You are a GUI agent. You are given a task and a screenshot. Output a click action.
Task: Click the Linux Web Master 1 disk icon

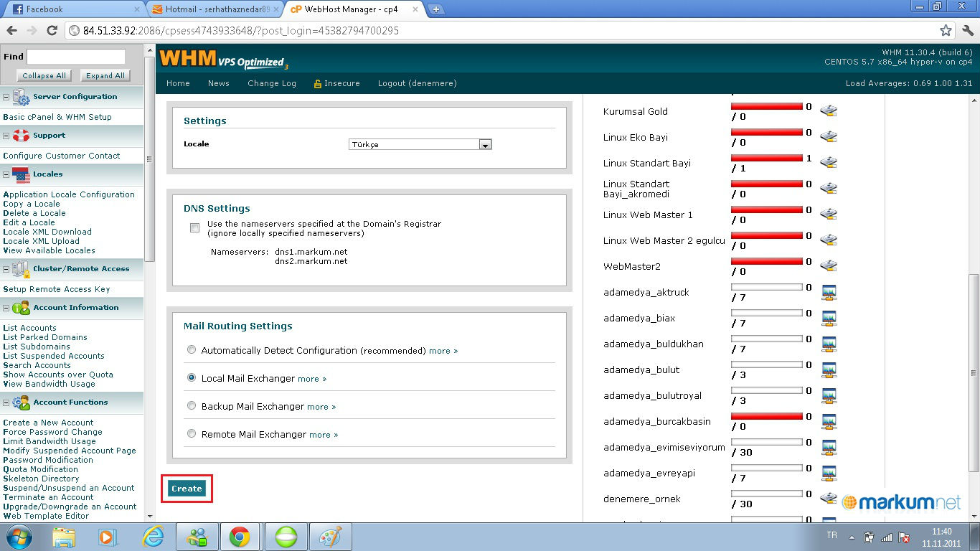pyautogui.click(x=829, y=214)
